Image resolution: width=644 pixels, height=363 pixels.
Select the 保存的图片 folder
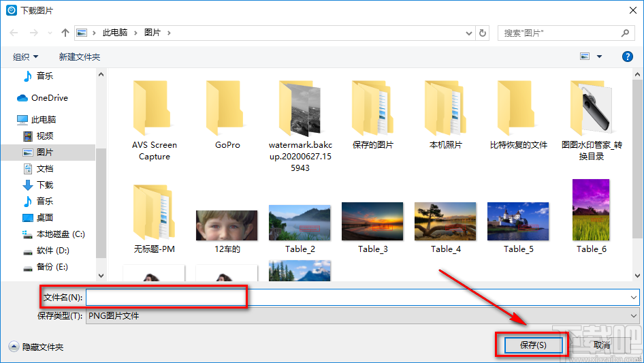tap(372, 115)
